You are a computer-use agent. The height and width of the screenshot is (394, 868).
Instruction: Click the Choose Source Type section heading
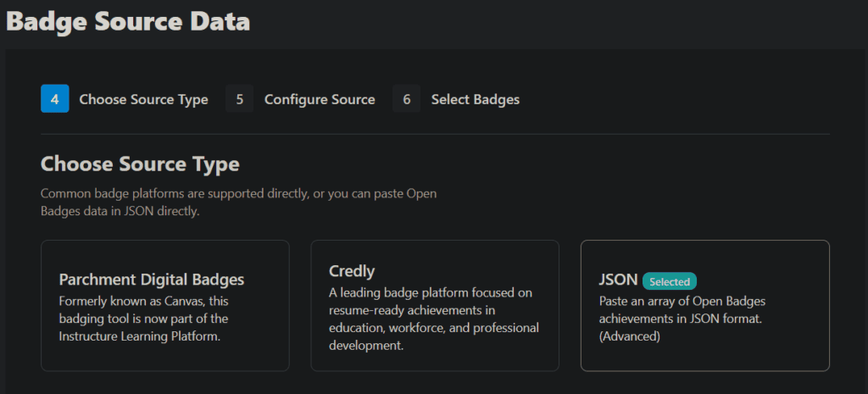coord(140,164)
